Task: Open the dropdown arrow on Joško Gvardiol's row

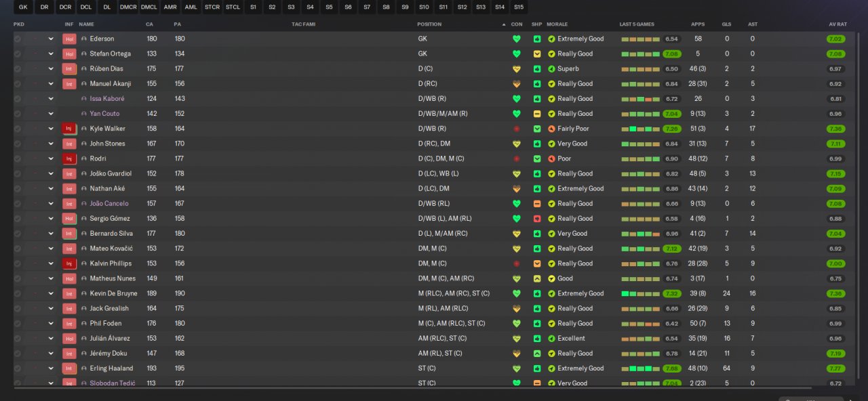Action: 51,173
